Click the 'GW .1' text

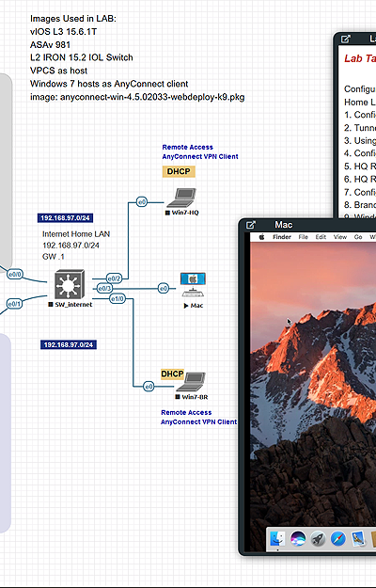coord(54,257)
